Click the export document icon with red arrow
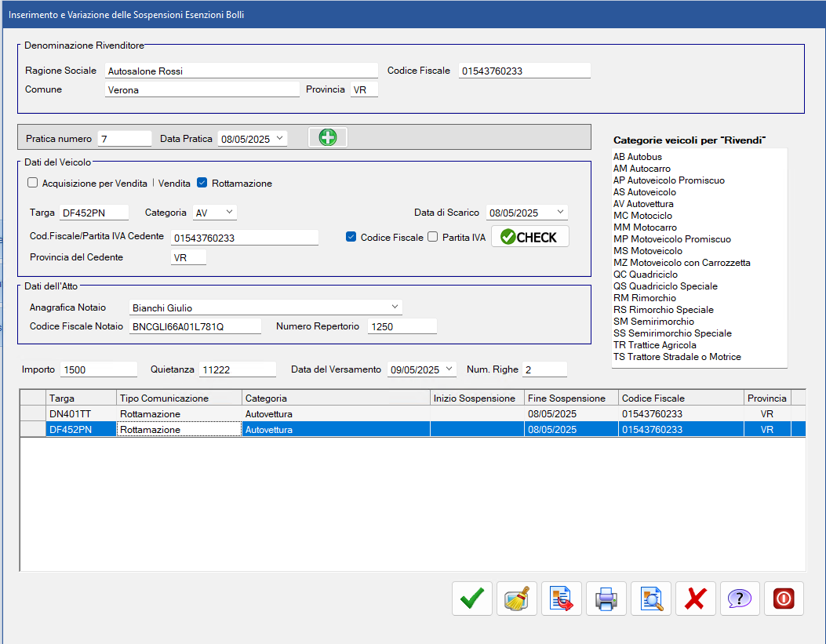Image resolution: width=826 pixels, height=644 pixels. (x=562, y=599)
